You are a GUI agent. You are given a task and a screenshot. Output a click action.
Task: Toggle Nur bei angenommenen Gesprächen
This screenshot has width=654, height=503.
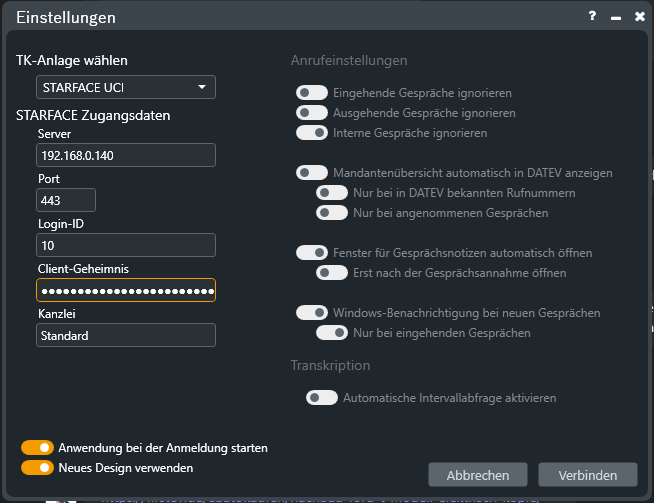coord(332,213)
